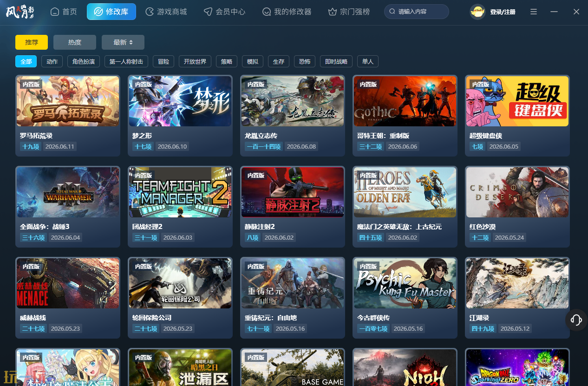The width and height of the screenshot is (588, 386).
Task: Open the 宗门强榜 tab
Action: 349,12
